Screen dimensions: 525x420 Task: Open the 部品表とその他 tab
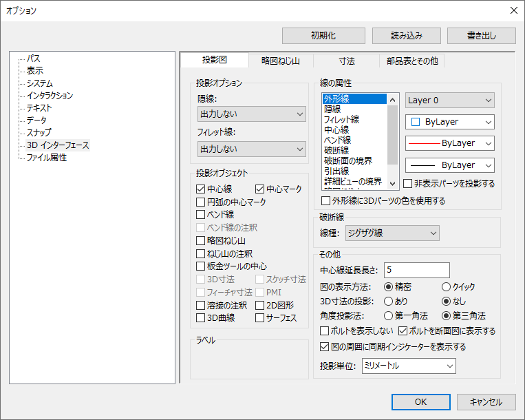click(x=412, y=61)
